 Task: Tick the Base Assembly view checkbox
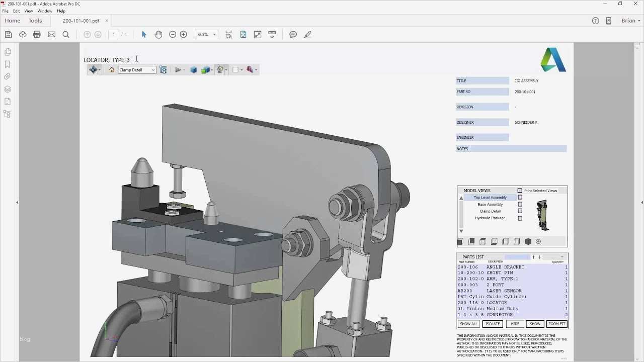click(x=520, y=205)
